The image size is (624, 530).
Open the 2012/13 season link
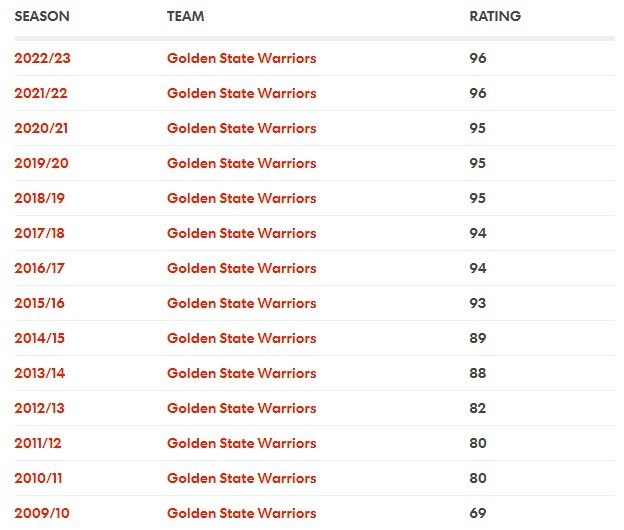coord(42,408)
